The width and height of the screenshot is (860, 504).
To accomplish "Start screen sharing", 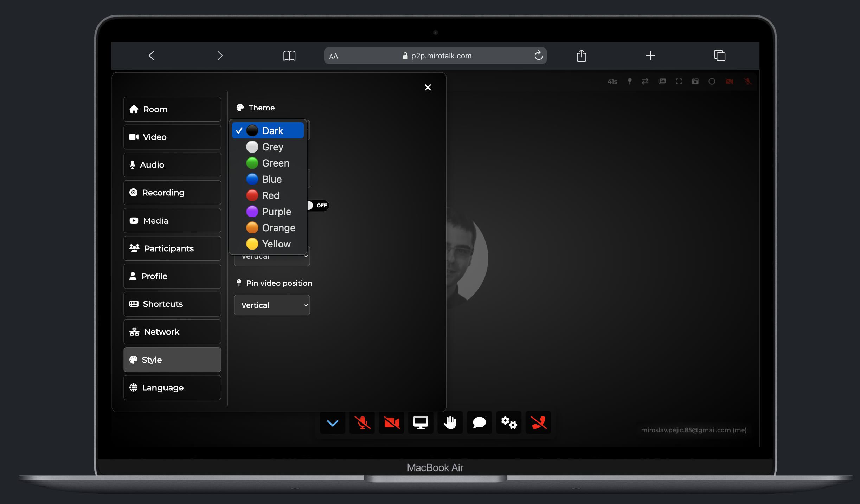I will pyautogui.click(x=421, y=423).
